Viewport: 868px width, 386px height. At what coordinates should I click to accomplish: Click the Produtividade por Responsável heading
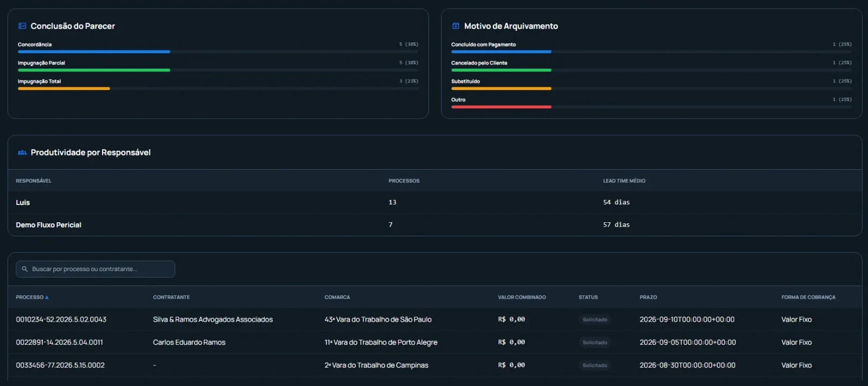(x=91, y=152)
